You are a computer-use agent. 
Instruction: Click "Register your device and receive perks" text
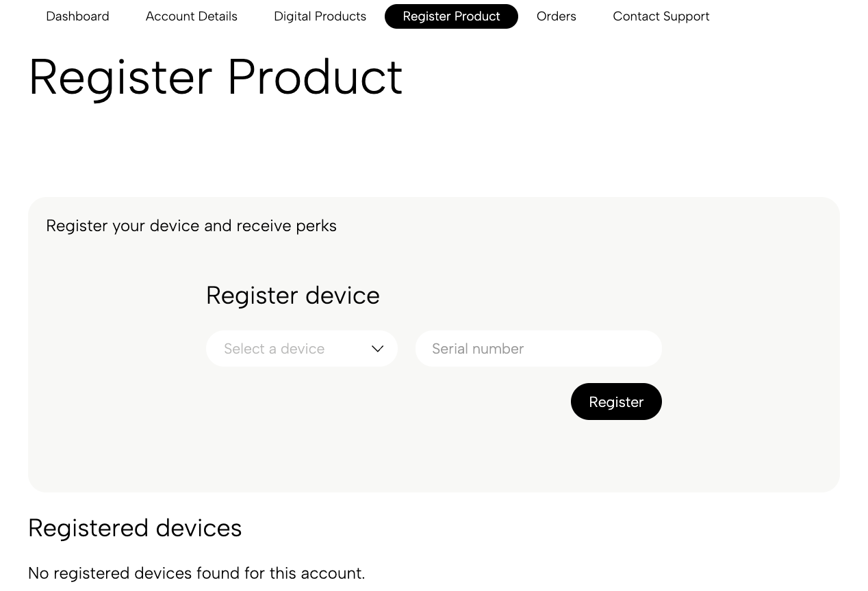pos(191,226)
